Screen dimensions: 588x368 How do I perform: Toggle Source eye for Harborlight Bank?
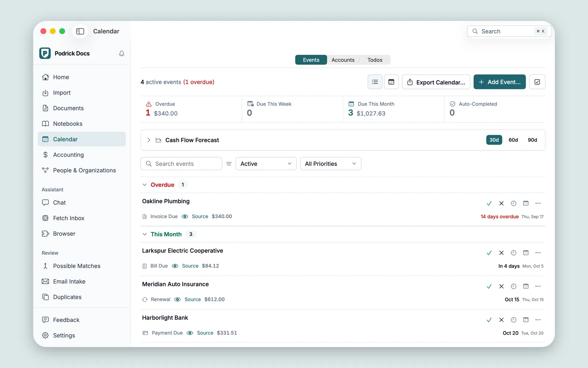point(190,333)
